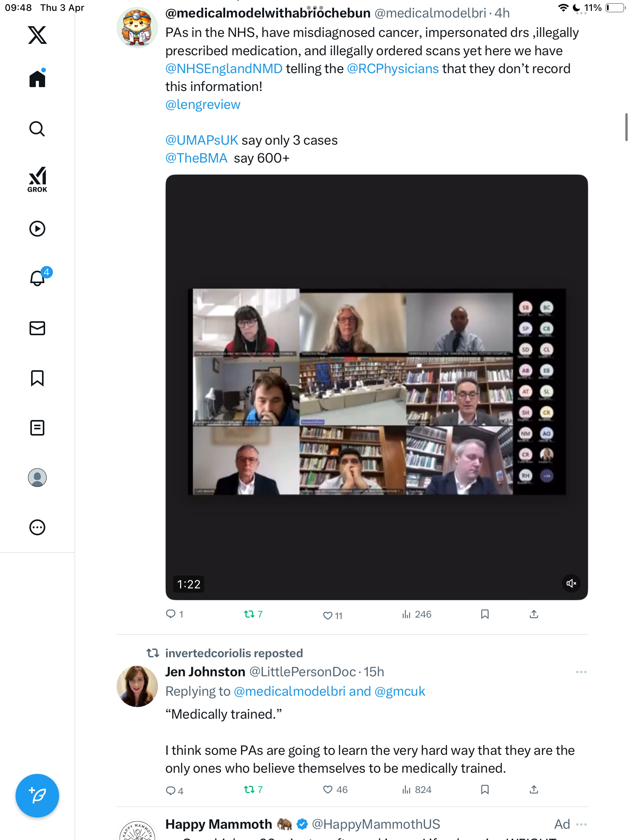Open @lengreview mention link

203,105
